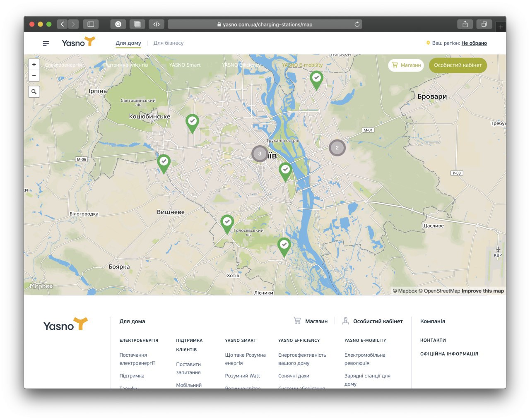Click the Safari address bar URL
Screen dimensions: 530x420
[265, 24]
